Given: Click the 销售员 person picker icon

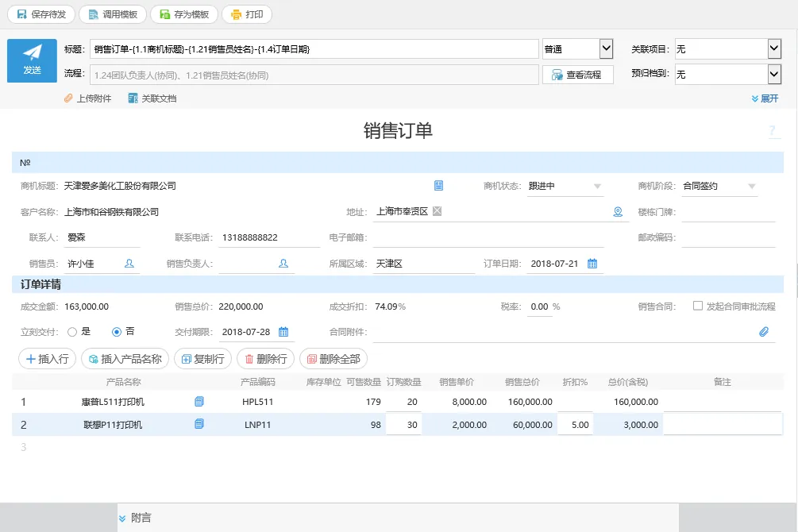Looking at the screenshot, I should (x=129, y=263).
